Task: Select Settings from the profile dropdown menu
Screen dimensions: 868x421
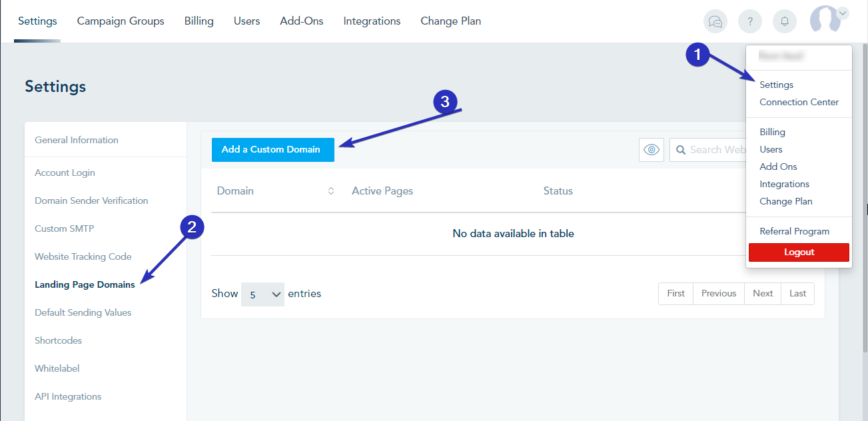Action: click(776, 85)
